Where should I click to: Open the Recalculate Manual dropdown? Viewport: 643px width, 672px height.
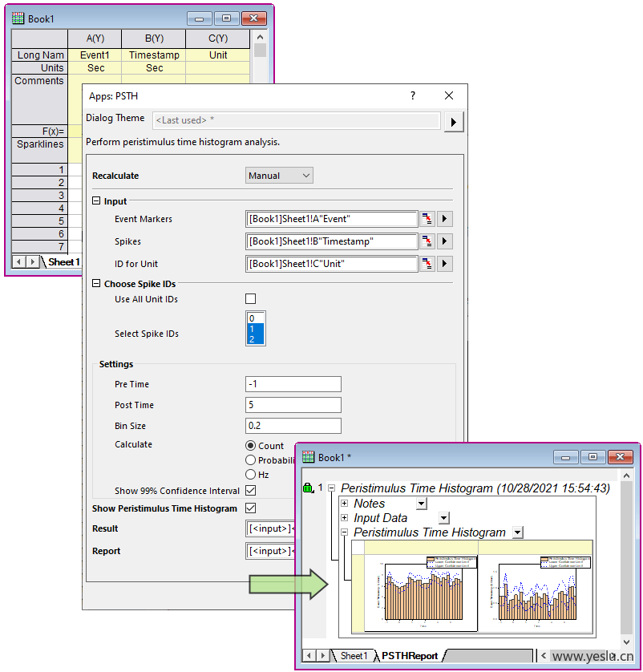279,176
